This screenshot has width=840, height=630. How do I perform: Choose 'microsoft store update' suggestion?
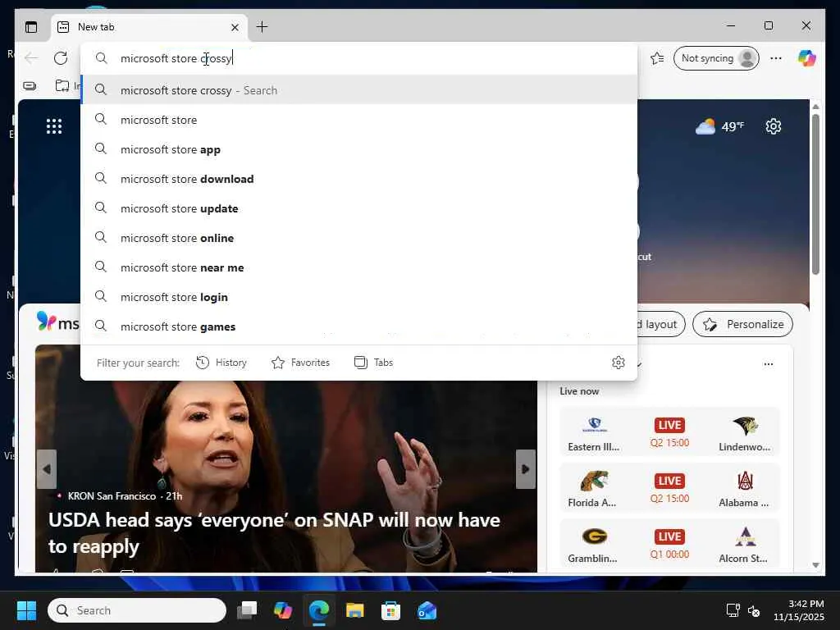pyautogui.click(x=359, y=208)
